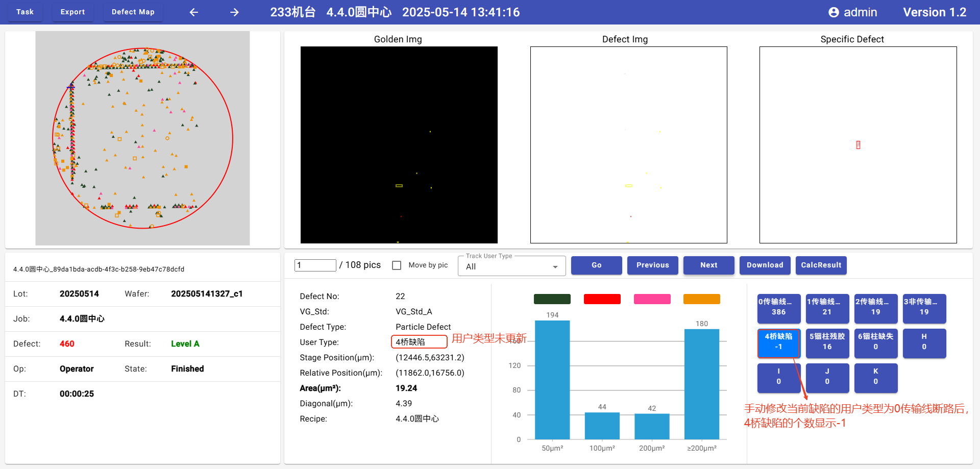Click the VG_Std_A value
The width and height of the screenshot is (980, 469).
coord(414,312)
